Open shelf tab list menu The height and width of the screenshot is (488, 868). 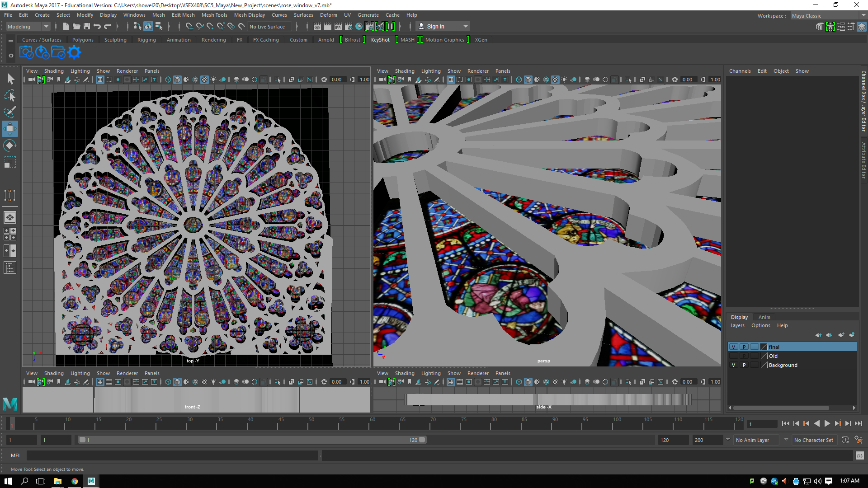[x=11, y=41]
